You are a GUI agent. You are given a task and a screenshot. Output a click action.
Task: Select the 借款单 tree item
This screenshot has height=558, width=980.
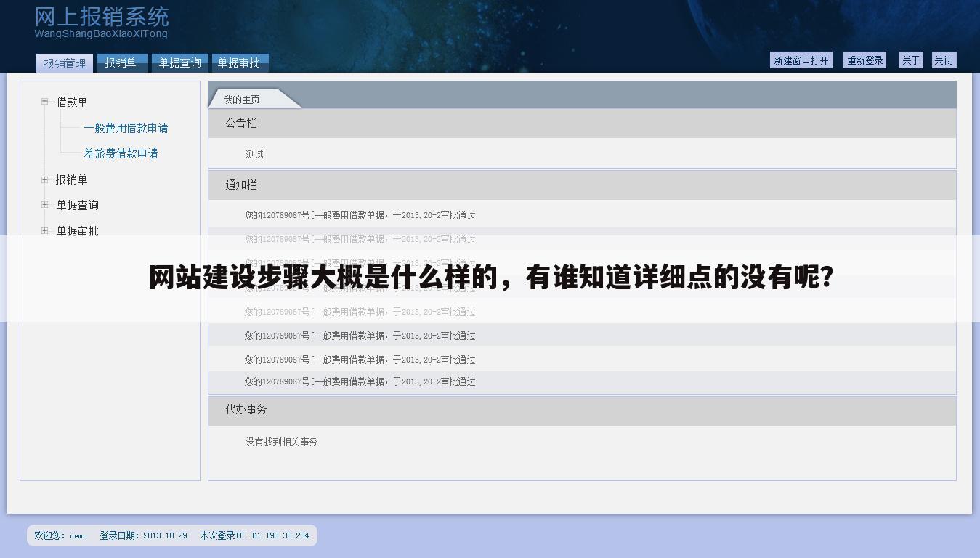tap(73, 102)
